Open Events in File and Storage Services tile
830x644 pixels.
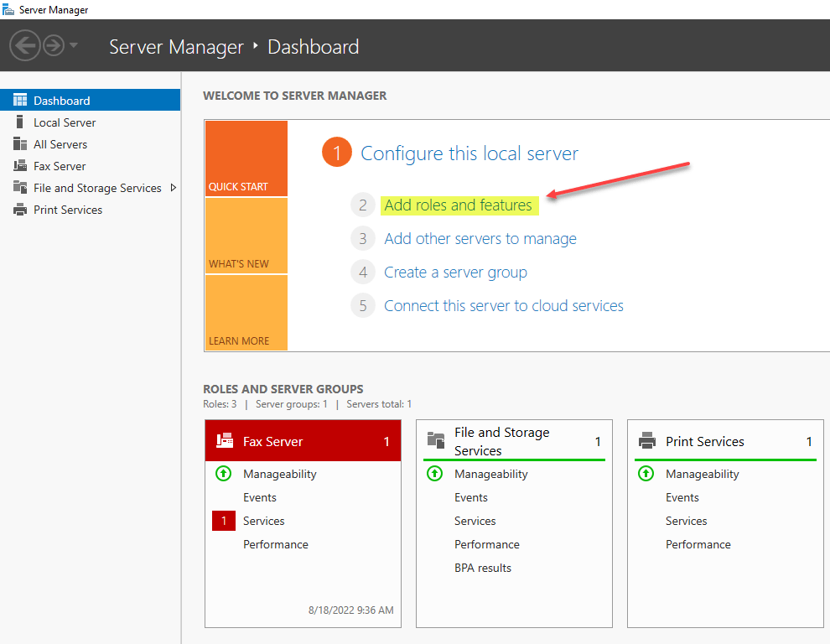[470, 497]
